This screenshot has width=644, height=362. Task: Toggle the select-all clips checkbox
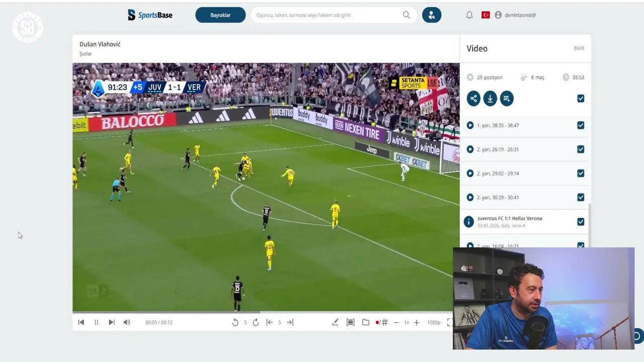(581, 99)
